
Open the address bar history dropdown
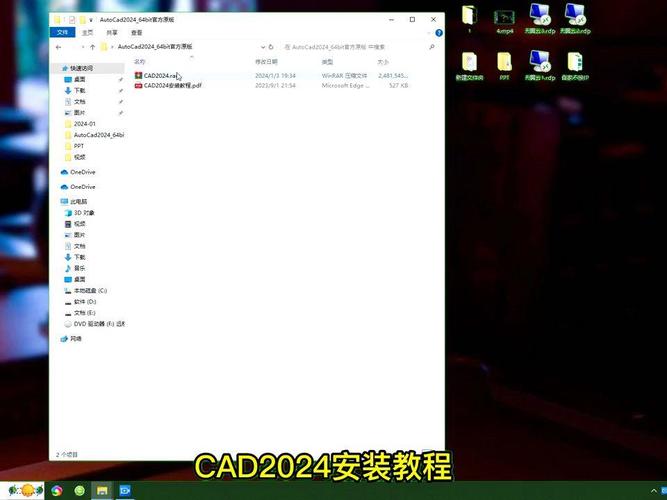pyautogui.click(x=263, y=47)
